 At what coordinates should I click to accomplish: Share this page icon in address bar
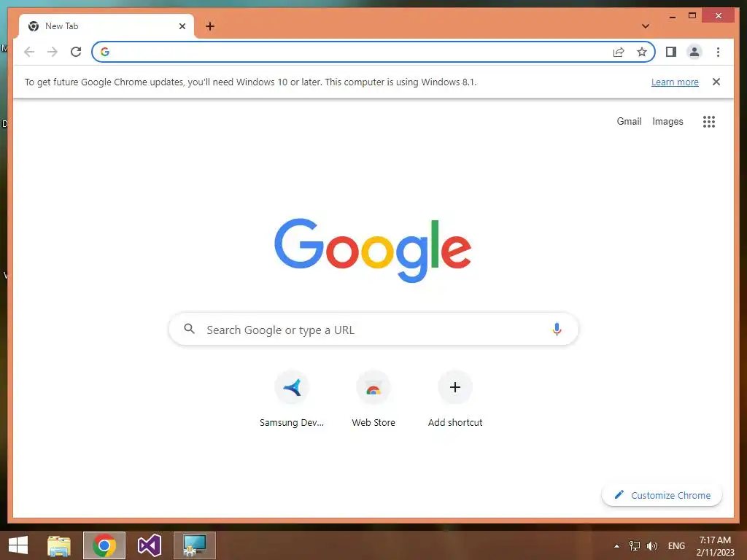(619, 52)
